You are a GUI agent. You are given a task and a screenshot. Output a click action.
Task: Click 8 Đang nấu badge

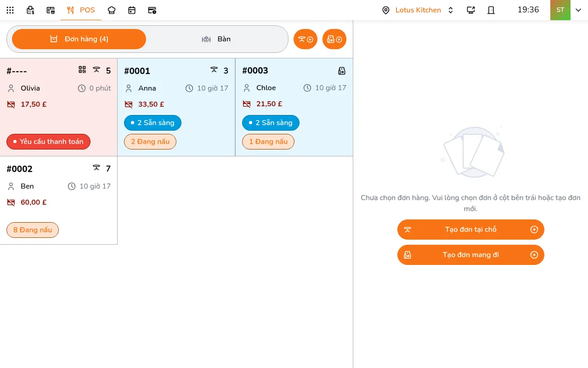click(33, 230)
